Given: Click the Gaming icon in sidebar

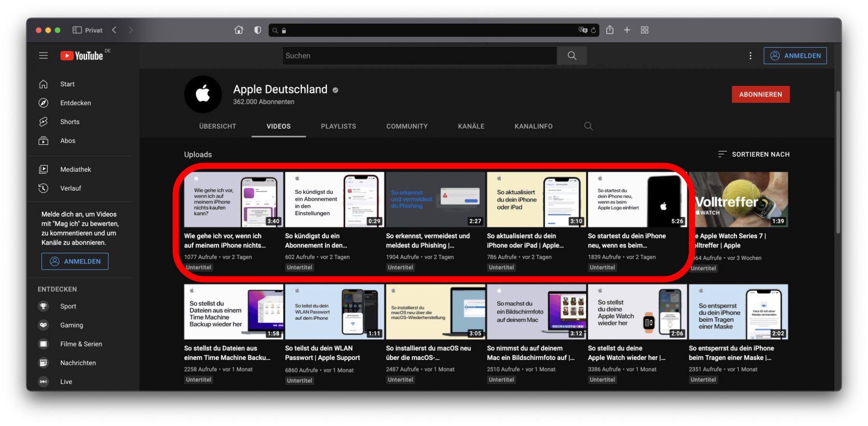Looking at the screenshot, I should pos(43,325).
